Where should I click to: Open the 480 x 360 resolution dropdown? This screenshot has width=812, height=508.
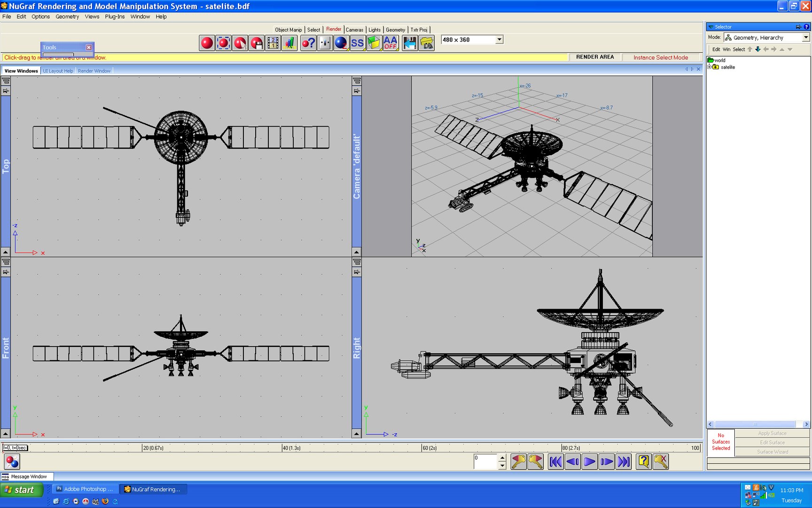(500, 40)
